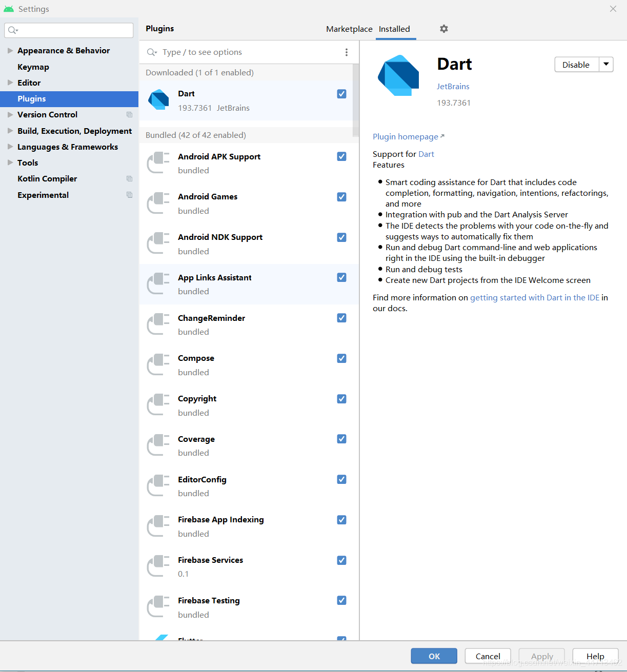Toggle Android APK Support checkbox
Image resolution: width=627 pixels, height=672 pixels.
coord(341,156)
